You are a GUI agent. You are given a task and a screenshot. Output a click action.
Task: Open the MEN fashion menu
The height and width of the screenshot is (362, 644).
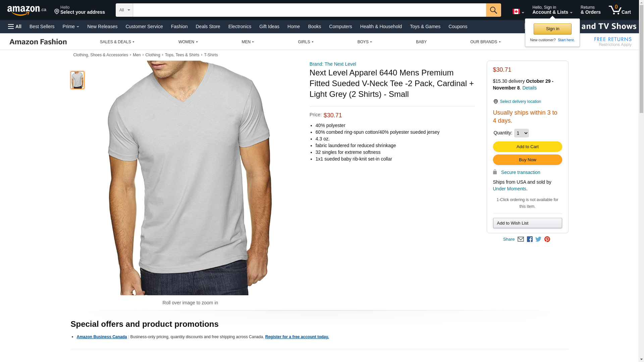248,42
